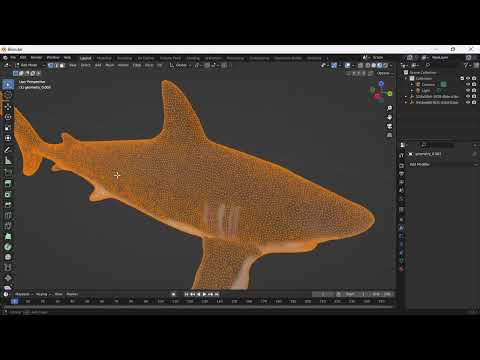Switch to the Layout workspace tab

pos(86,58)
